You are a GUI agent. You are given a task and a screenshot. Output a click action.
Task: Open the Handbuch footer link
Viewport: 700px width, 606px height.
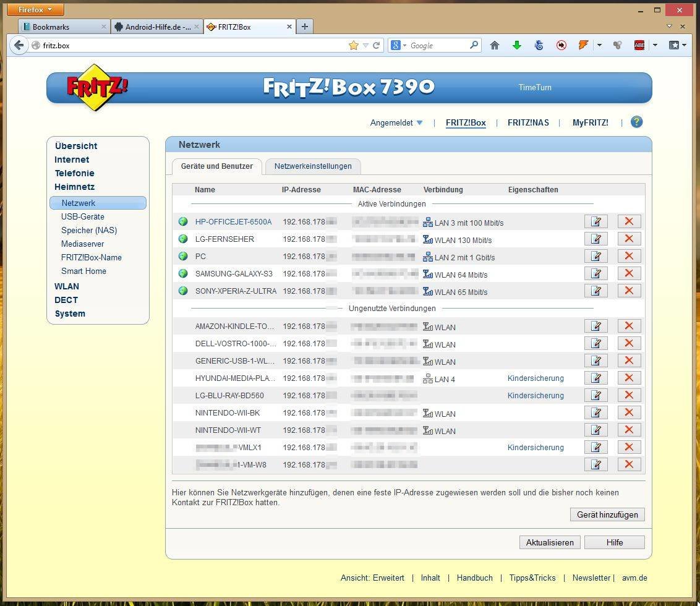click(x=474, y=578)
